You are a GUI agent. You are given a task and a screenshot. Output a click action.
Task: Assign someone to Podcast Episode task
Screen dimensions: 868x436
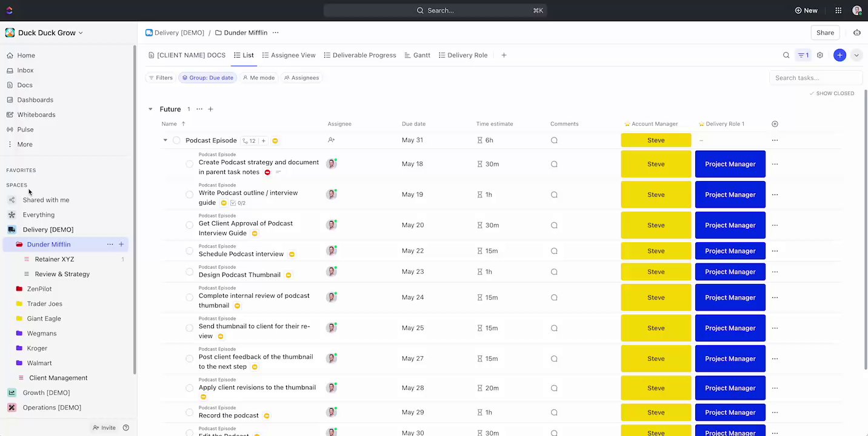pyautogui.click(x=331, y=140)
